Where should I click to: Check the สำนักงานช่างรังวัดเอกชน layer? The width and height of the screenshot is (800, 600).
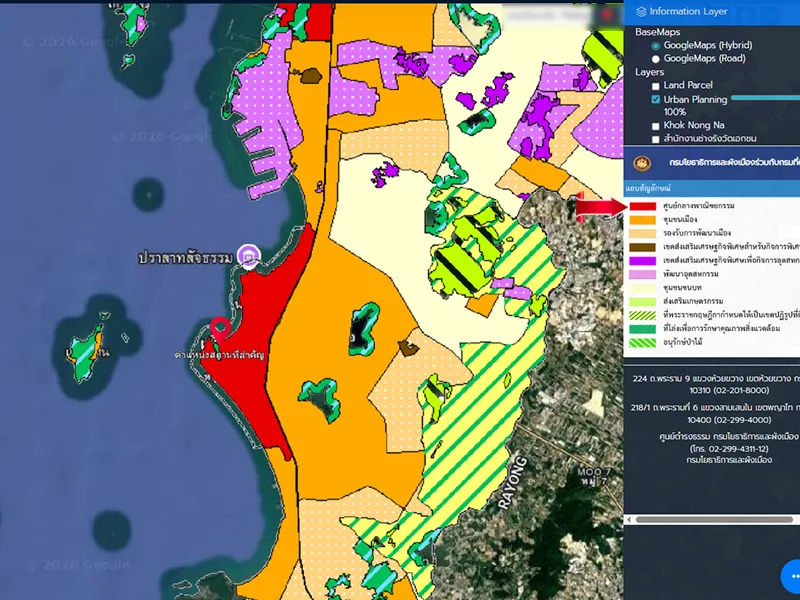coord(656,139)
